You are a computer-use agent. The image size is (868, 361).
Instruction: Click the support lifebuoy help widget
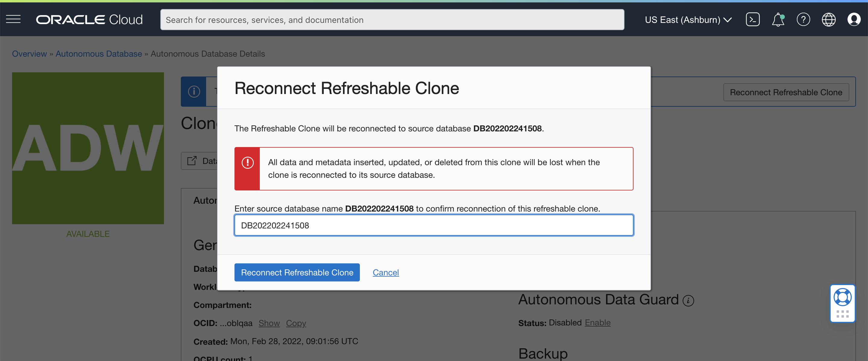pyautogui.click(x=842, y=297)
